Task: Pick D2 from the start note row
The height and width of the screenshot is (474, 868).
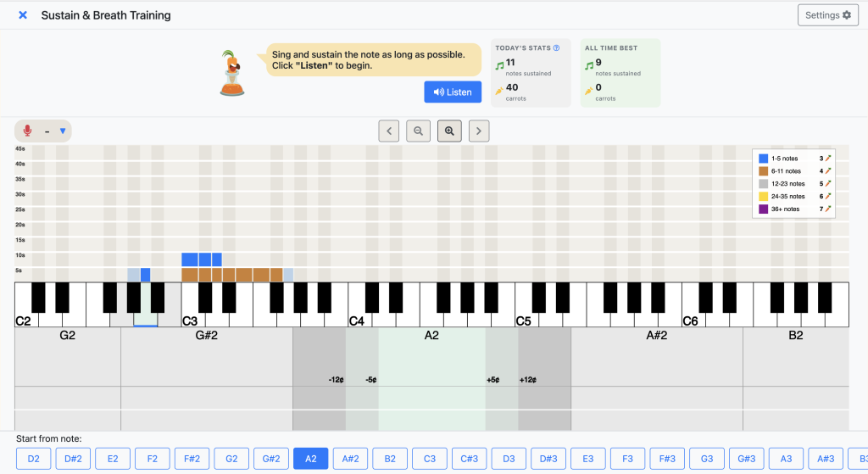Action: coord(33,459)
